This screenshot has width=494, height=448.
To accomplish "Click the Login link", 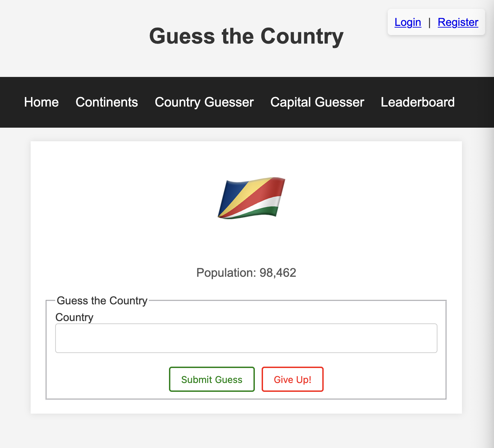I will [x=407, y=22].
